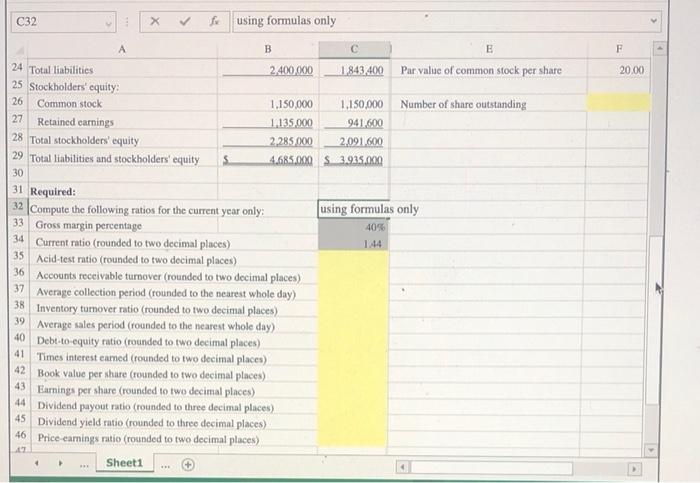Select column A header
This screenshot has height=483, width=700.
pyautogui.click(x=122, y=49)
